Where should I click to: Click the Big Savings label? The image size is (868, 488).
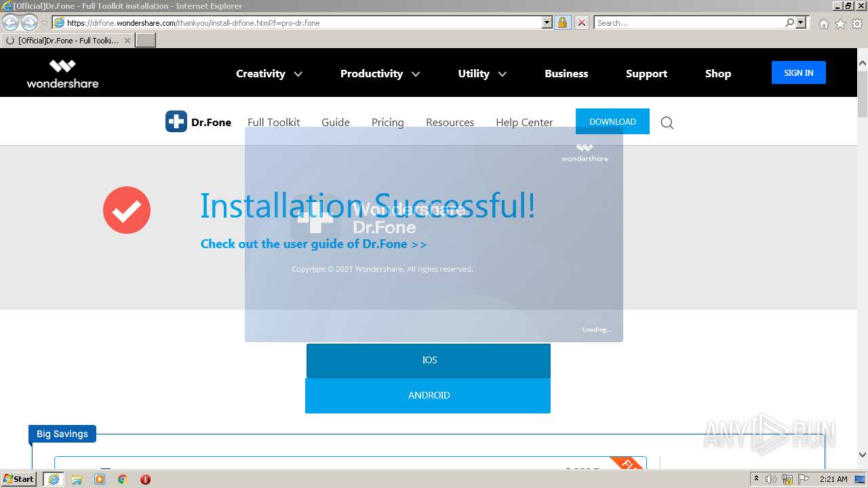click(62, 434)
